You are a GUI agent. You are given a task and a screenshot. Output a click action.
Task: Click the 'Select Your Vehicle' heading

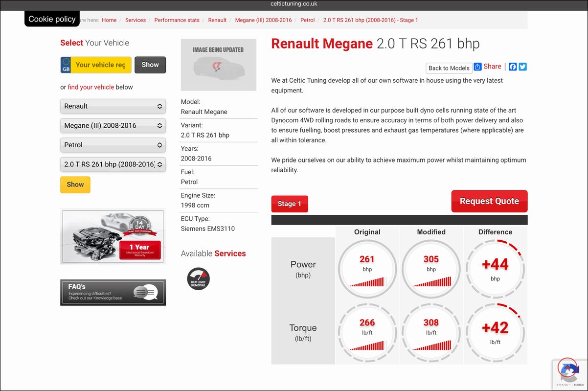95,43
